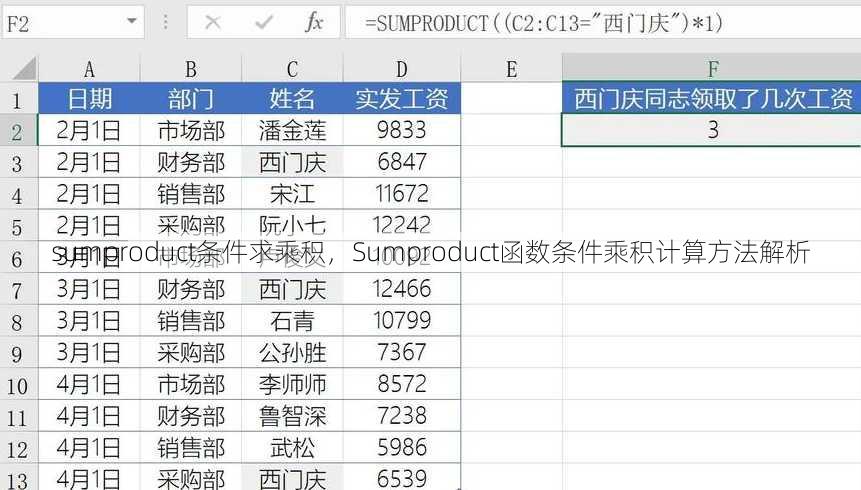Select 采购部 cell in row 9
Image resolution: width=861 pixels, height=490 pixels.
coord(191,352)
